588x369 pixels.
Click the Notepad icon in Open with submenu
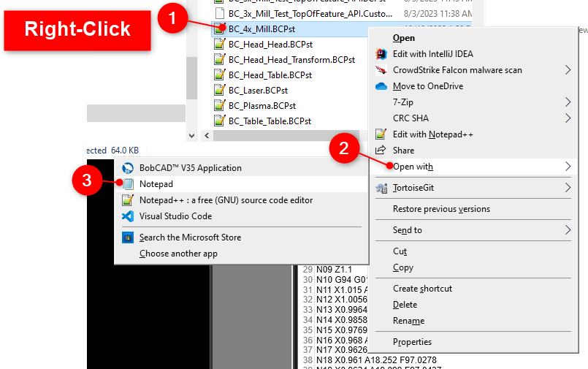point(128,184)
